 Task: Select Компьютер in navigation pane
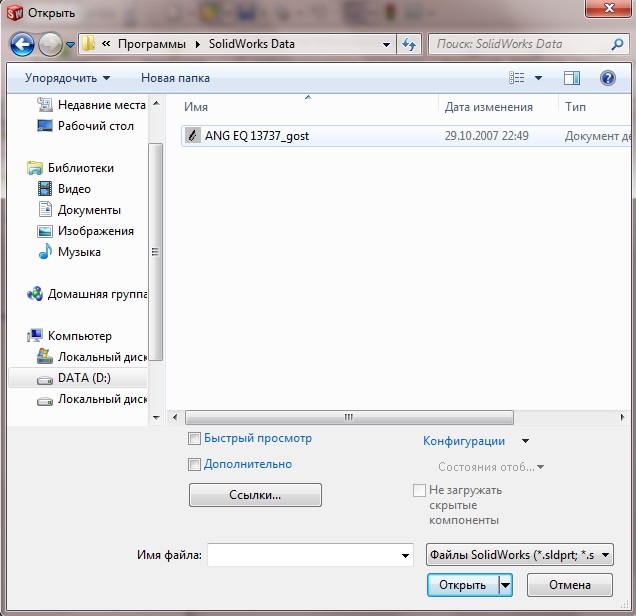coord(69,336)
